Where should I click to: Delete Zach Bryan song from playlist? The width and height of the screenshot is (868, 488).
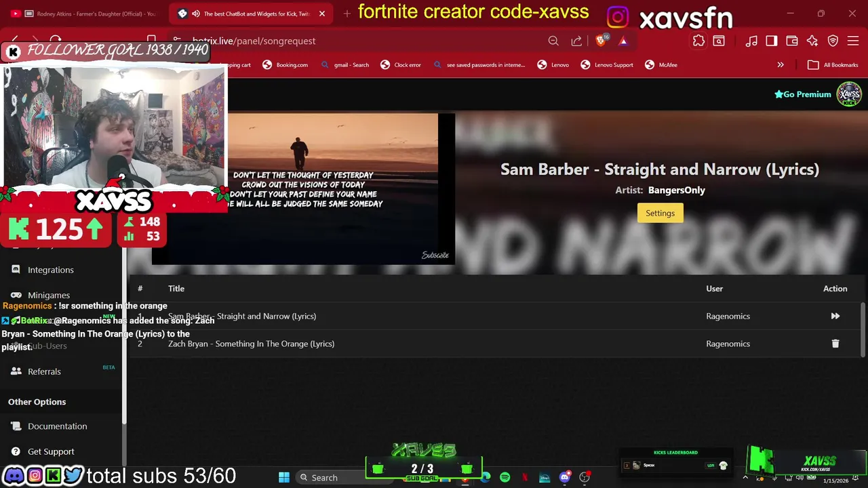click(835, 344)
